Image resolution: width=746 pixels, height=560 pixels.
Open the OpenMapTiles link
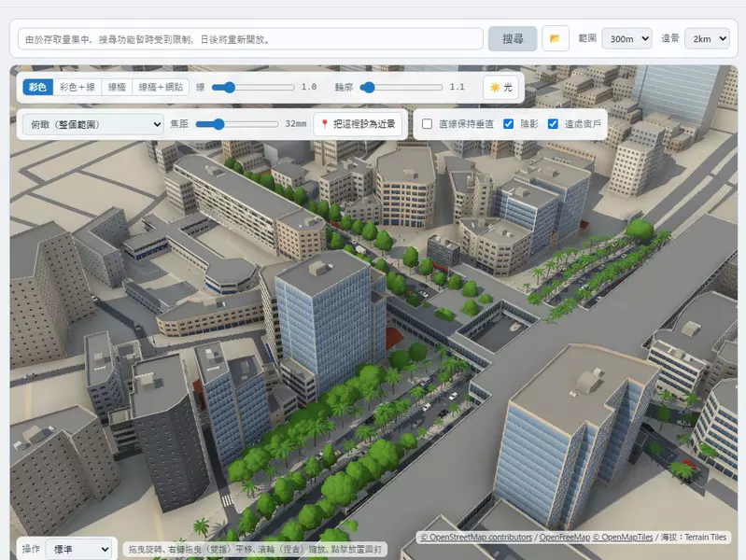click(x=623, y=538)
